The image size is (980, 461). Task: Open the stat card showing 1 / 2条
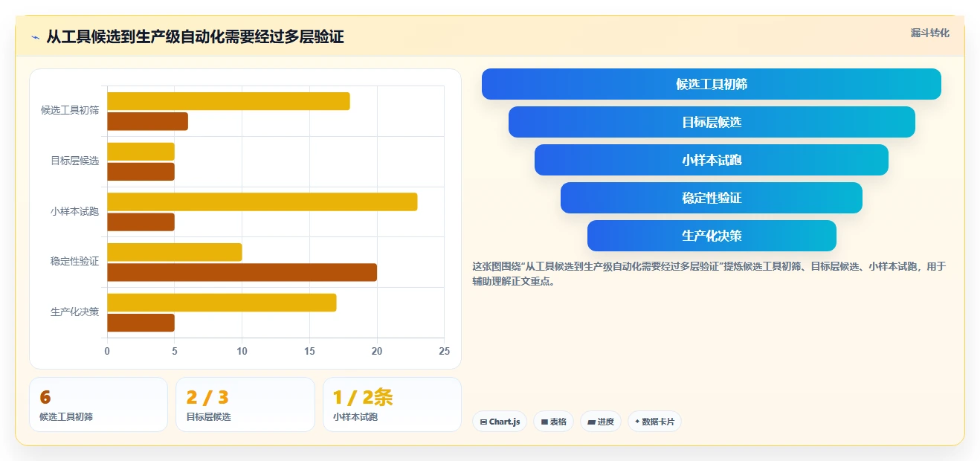click(392, 404)
